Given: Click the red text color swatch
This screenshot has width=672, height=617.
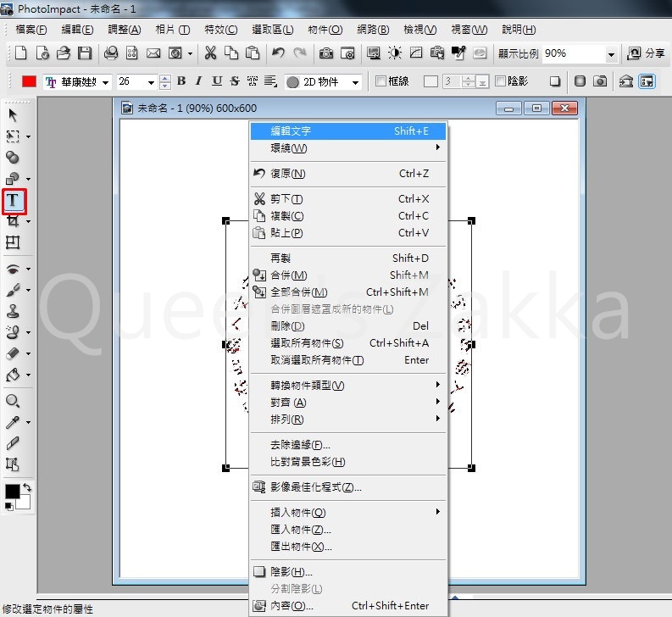Looking at the screenshot, I should coord(29,81).
